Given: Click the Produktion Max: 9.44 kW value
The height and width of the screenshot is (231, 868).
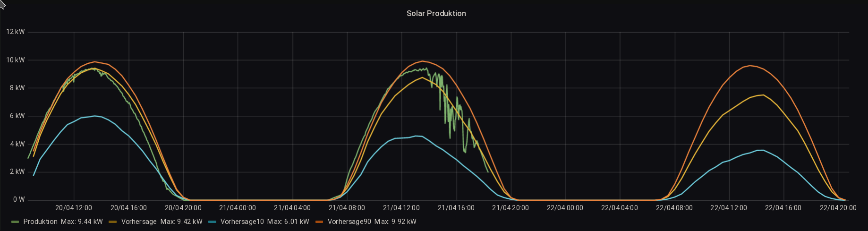Looking at the screenshot, I should click(82, 222).
